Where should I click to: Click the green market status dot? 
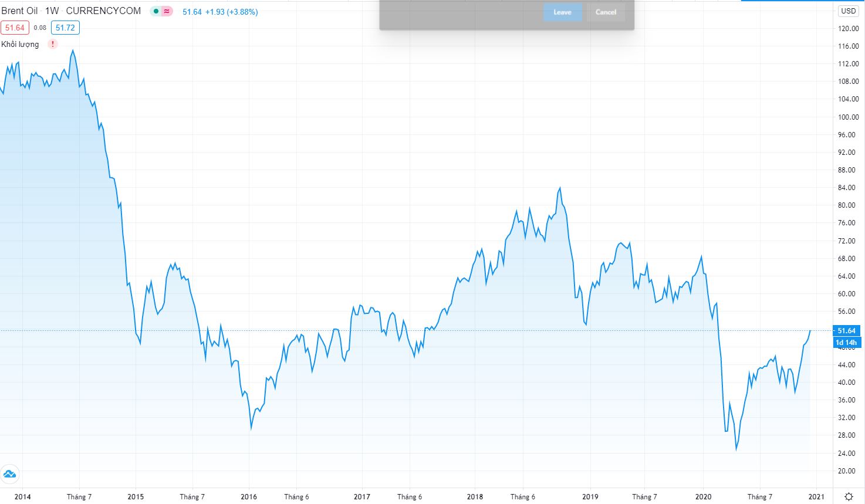point(156,11)
